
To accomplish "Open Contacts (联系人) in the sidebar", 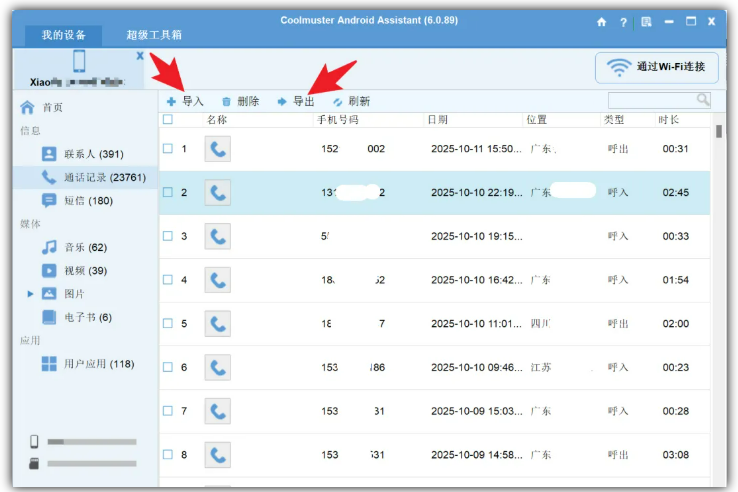I will [x=92, y=154].
